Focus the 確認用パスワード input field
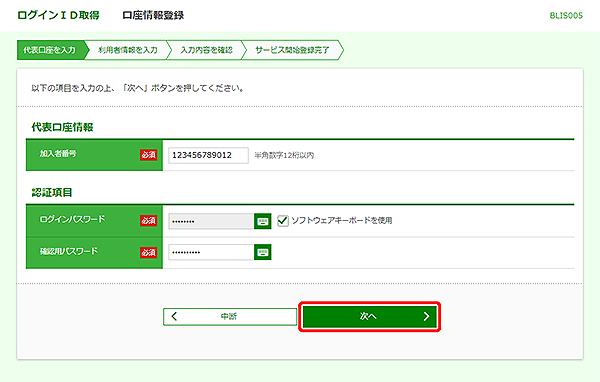This screenshot has height=382, width=600. pos(211,252)
